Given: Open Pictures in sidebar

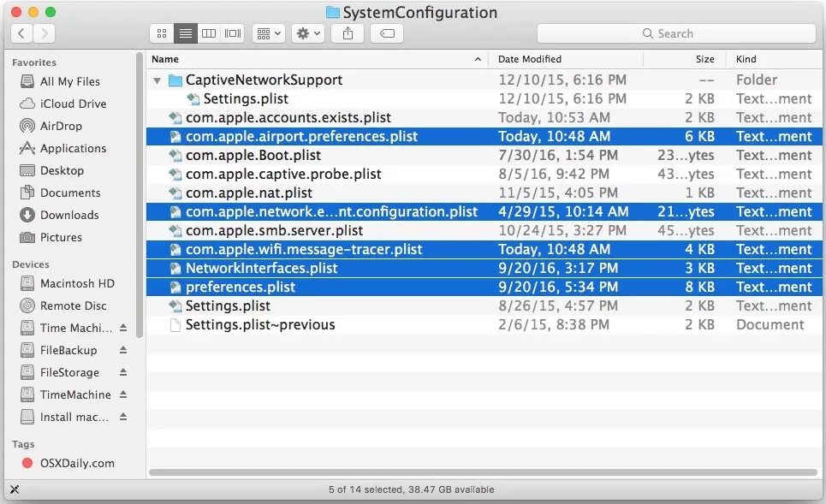Looking at the screenshot, I should click(x=61, y=238).
